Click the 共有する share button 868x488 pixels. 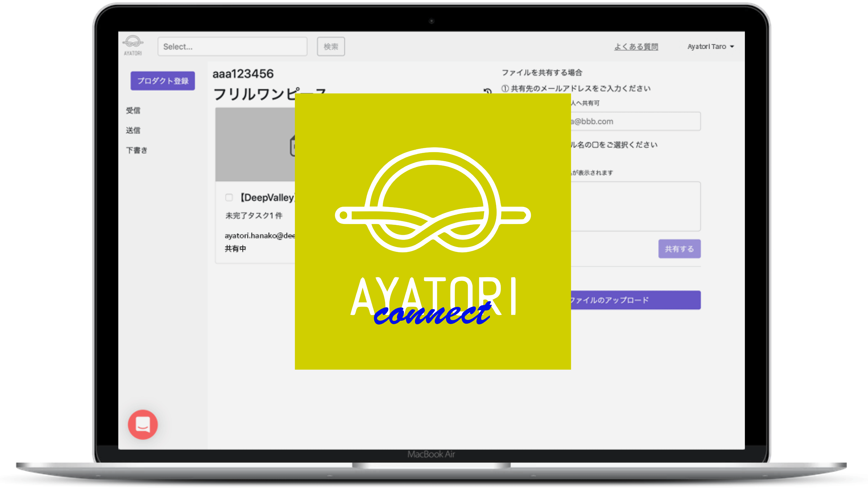coord(679,249)
